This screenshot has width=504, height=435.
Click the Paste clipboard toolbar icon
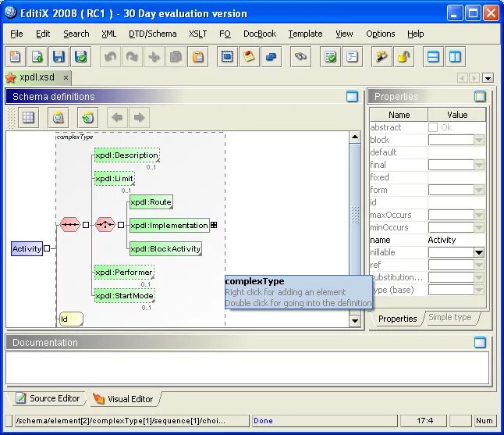click(198, 57)
